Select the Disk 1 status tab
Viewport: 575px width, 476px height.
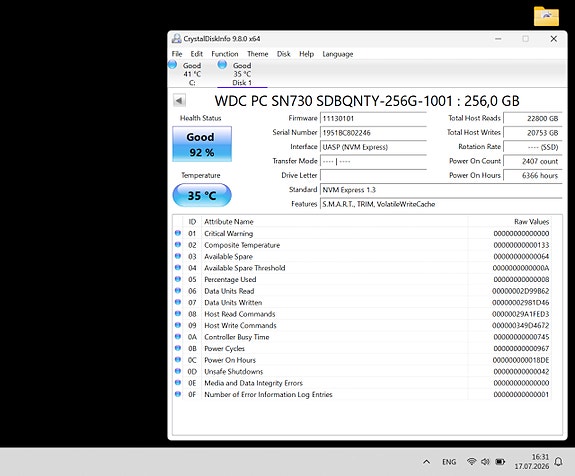pos(237,74)
